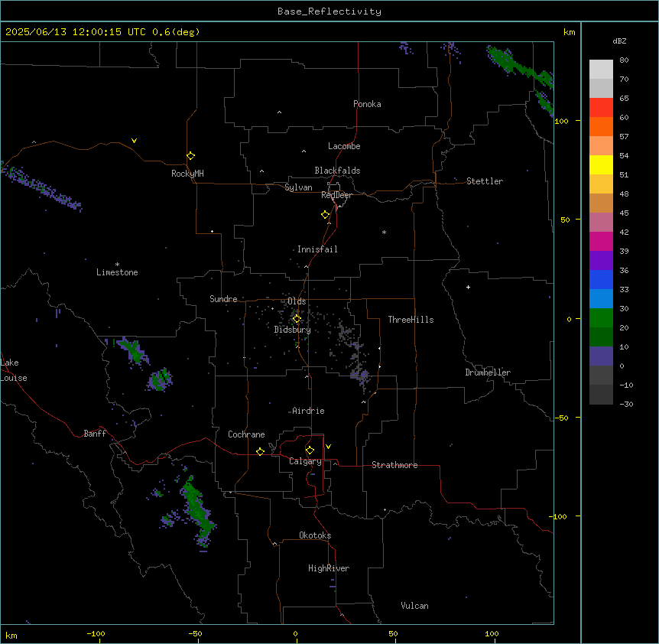Click the asterisk marker above Limestone
Screen dimensions: 659x644
coord(117,265)
